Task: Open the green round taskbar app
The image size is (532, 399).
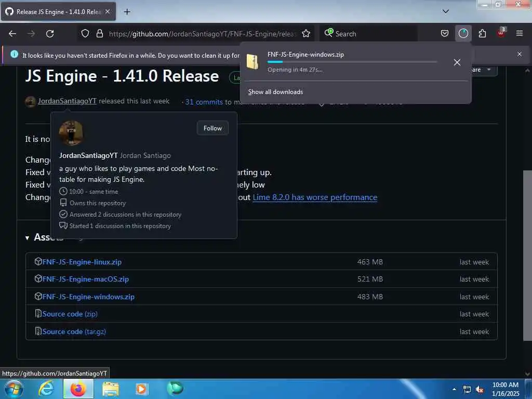Action: [x=175, y=388]
